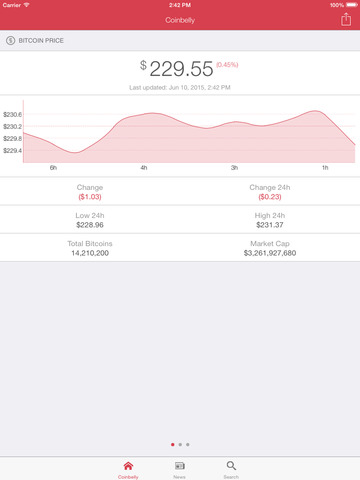The width and height of the screenshot is (360, 480).
Task: Tap the Market Cap value
Action: [270, 253]
